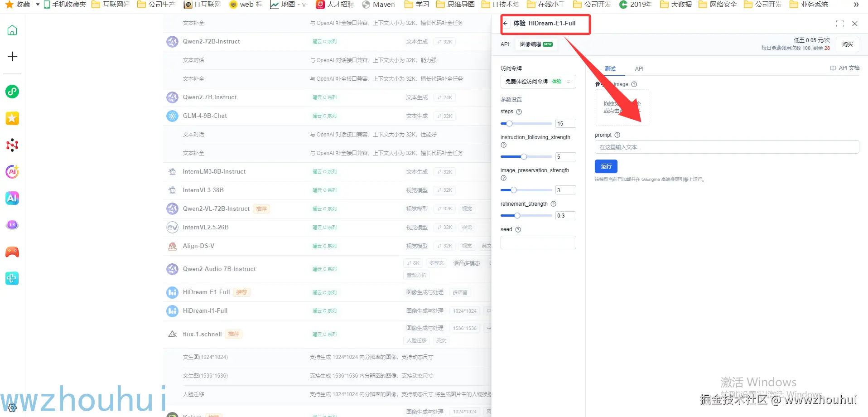
Task: Click the steps value field
Action: click(566, 124)
